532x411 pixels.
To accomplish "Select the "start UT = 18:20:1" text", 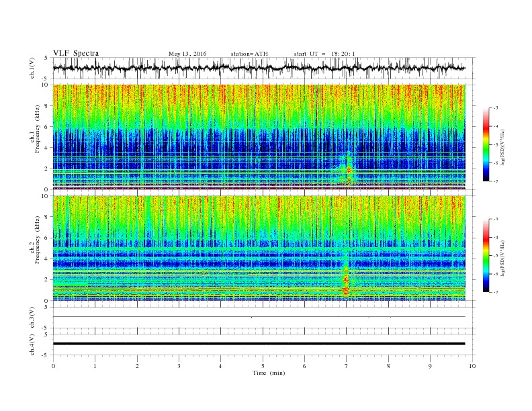I will [324, 54].
